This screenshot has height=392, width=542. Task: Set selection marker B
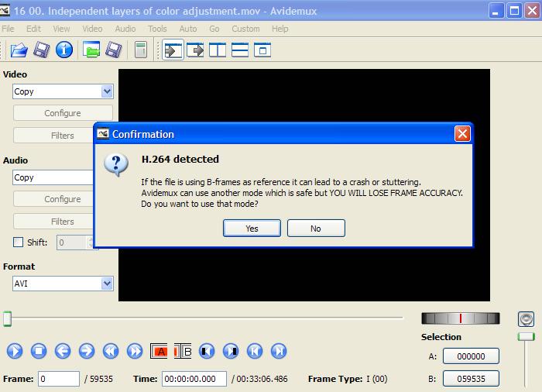pyautogui.click(x=183, y=352)
